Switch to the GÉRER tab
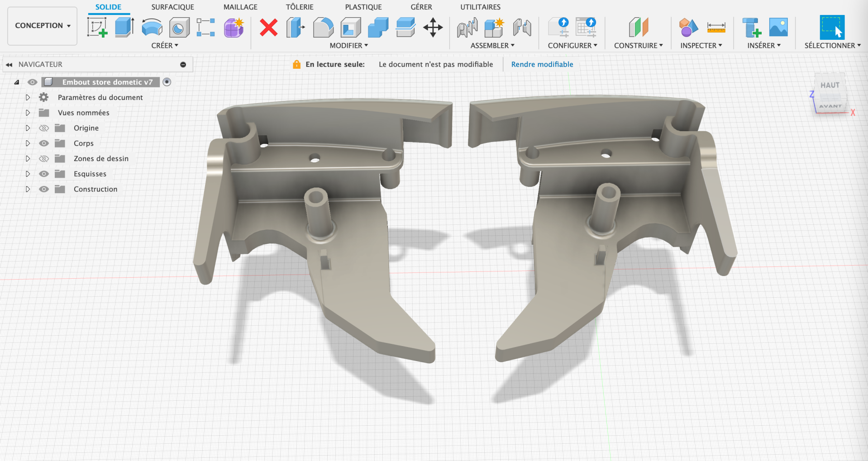 point(421,7)
